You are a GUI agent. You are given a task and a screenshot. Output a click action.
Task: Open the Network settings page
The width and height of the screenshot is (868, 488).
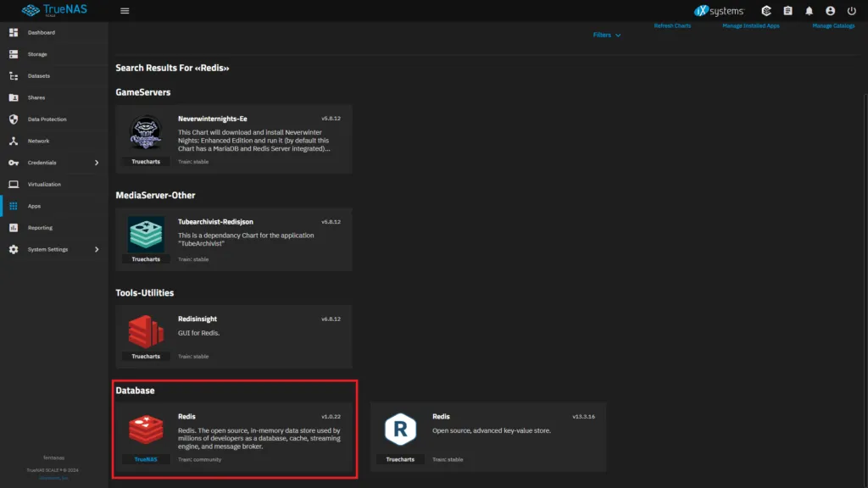point(37,141)
